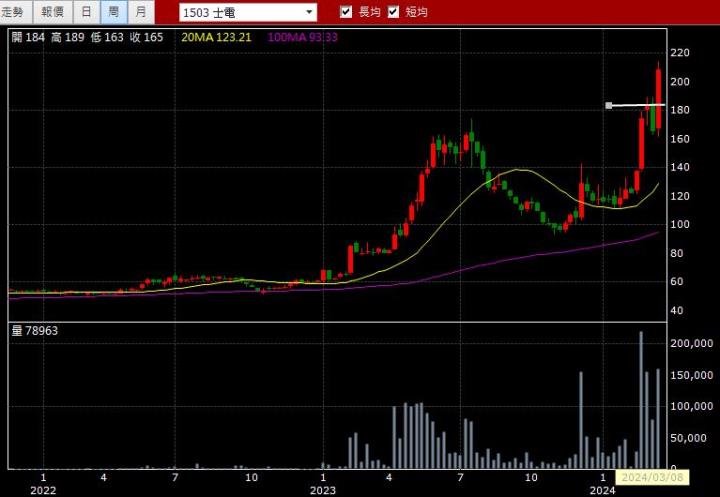Screen dimensions: 720x497
Task: Select the 周 weekly chart period
Action: [113, 12]
